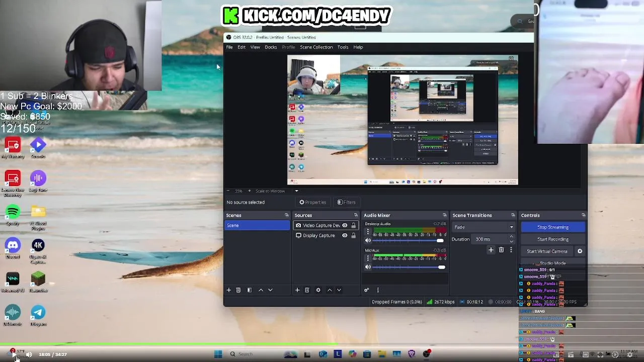Move scene up in Scenes panel
Screen dimensions: 644x362
click(x=261, y=290)
